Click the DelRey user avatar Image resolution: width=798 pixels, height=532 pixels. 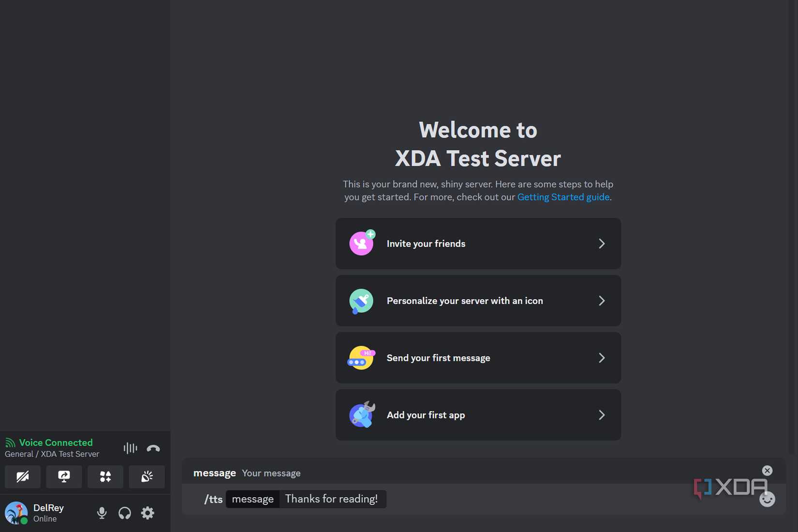(16, 513)
